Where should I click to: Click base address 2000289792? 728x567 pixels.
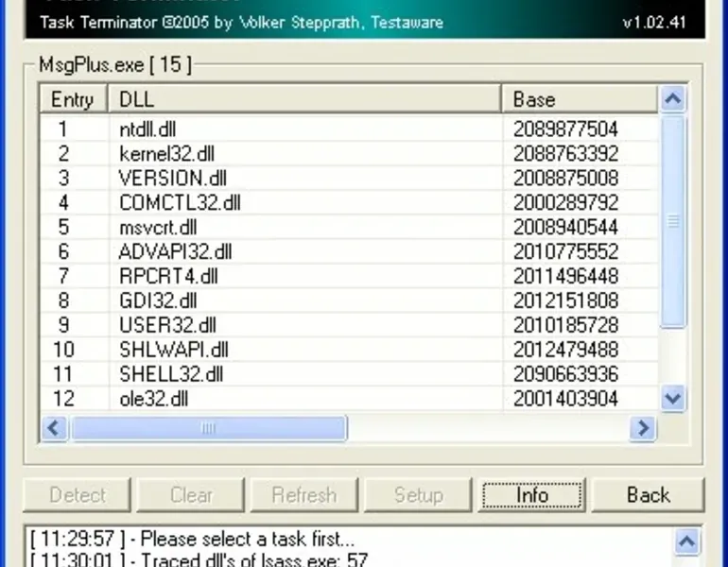pos(565,203)
